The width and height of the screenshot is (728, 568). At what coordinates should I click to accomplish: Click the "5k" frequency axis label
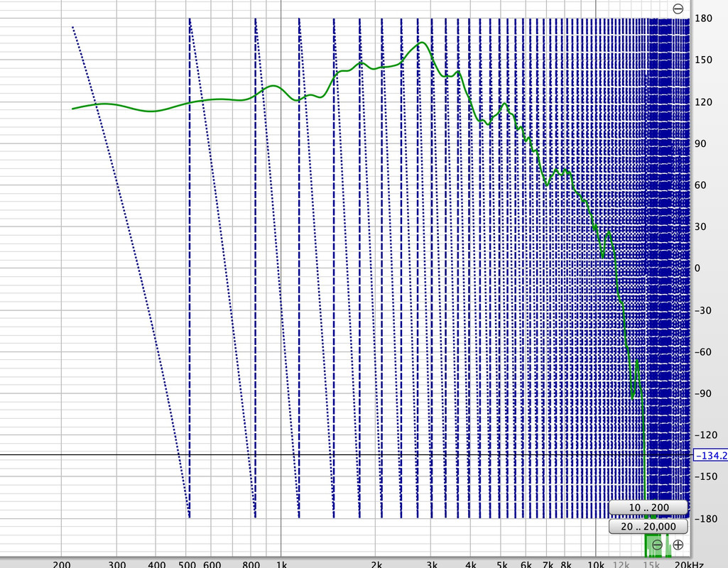tap(502, 564)
